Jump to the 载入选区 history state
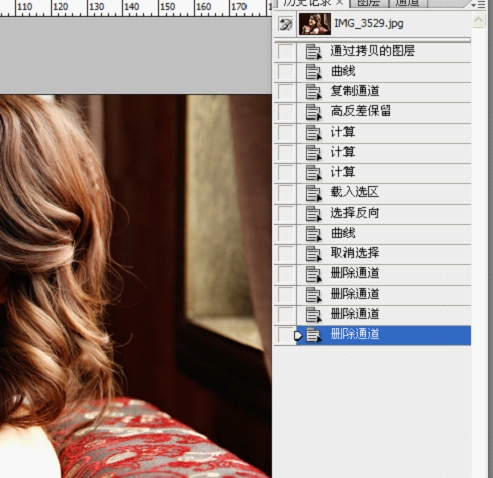The height and width of the screenshot is (478, 493). (355, 192)
